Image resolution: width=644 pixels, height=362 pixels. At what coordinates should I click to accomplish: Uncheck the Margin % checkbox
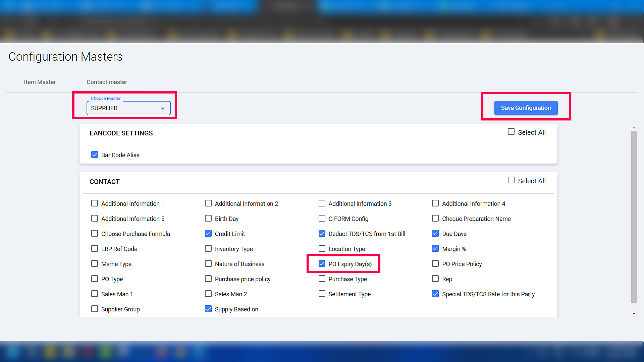(x=435, y=249)
